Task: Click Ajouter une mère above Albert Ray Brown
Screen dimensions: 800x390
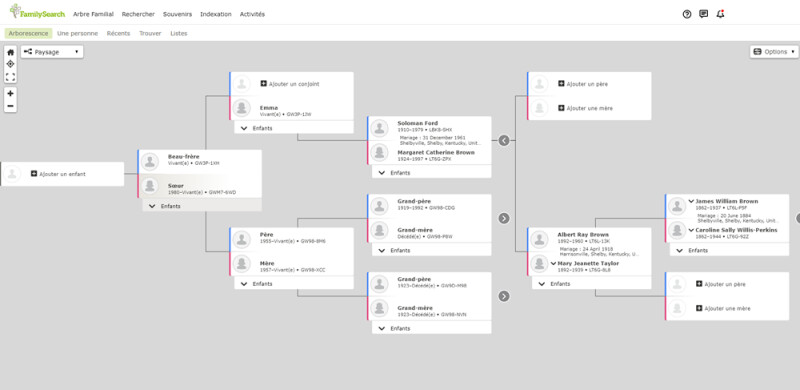Action: point(585,108)
